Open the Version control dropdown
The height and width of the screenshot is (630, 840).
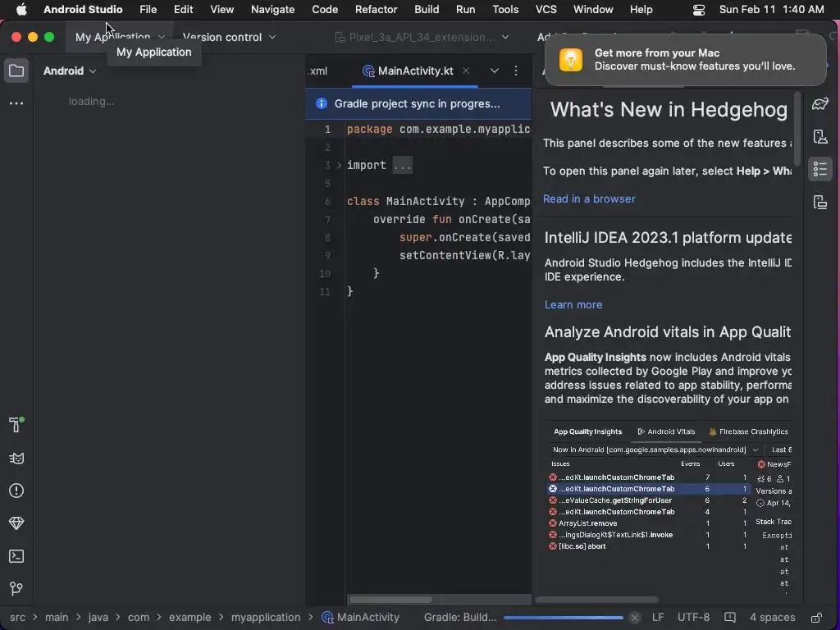click(x=230, y=37)
